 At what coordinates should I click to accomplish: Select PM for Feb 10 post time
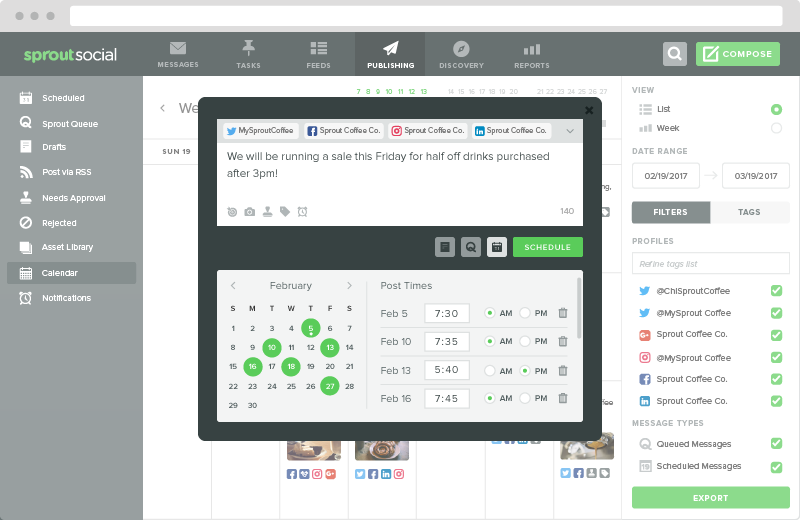coord(524,341)
